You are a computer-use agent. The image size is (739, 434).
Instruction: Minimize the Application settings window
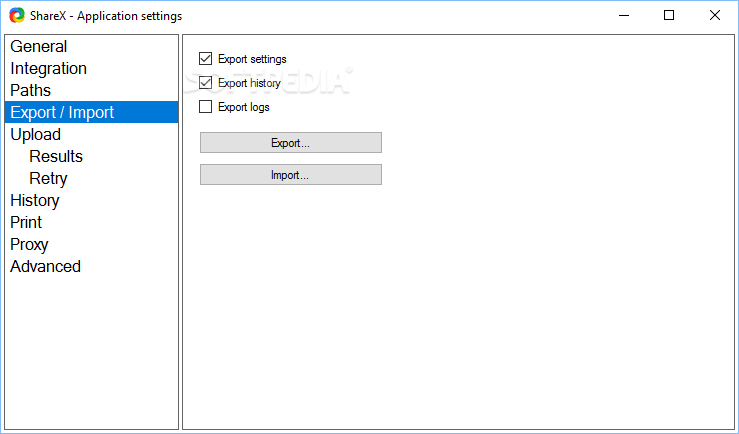(x=624, y=16)
